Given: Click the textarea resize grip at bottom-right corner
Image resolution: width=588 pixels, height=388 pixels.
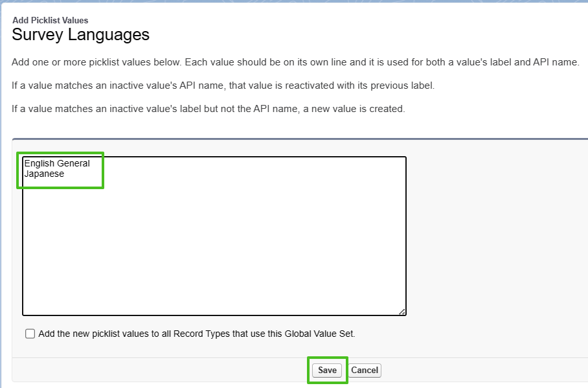Looking at the screenshot, I should coord(402,312).
